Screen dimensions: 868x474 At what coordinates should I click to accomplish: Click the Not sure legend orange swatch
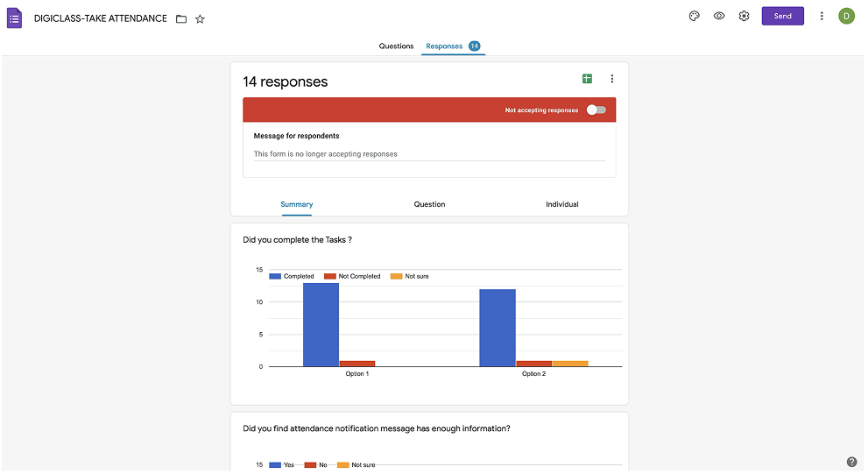coord(397,276)
